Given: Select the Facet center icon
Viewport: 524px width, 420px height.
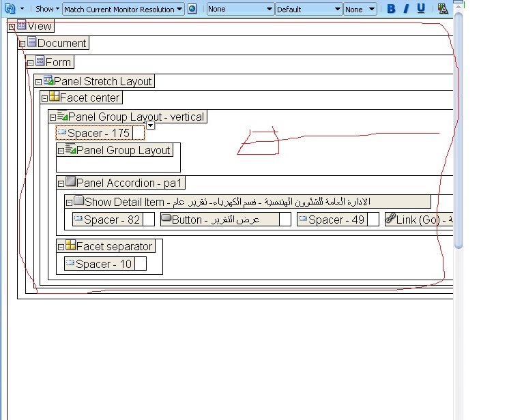Looking at the screenshot, I should [x=54, y=97].
